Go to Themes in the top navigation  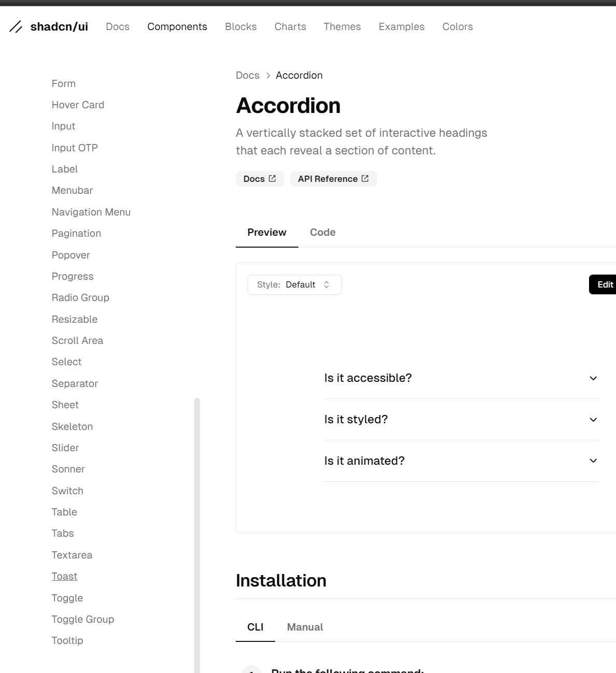(x=342, y=27)
